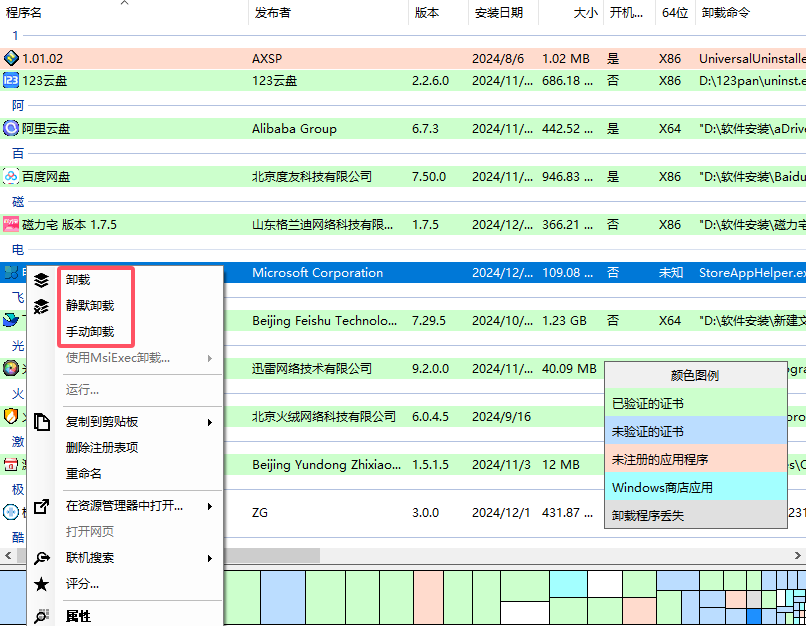Sort by the 发布者 column header
806x626 pixels.
pyautogui.click(x=328, y=12)
